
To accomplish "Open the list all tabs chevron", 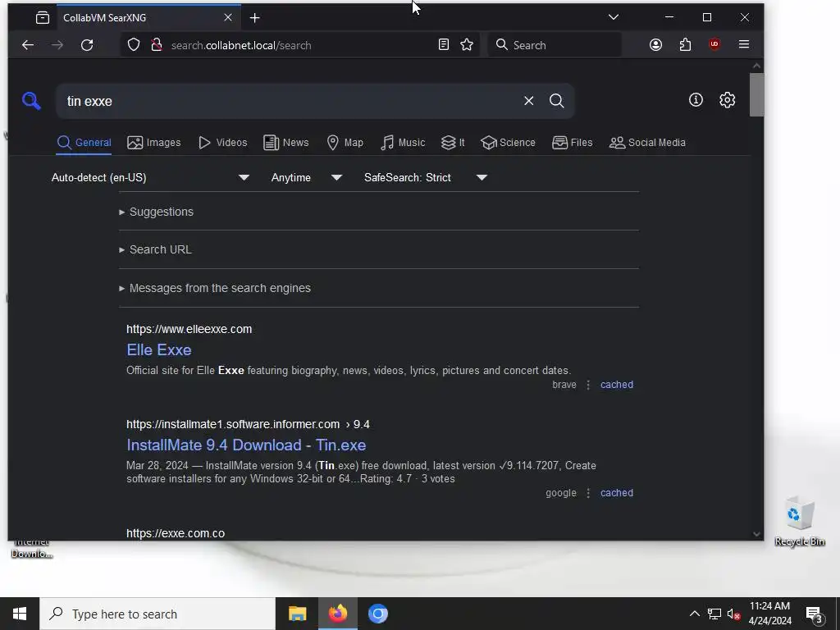I will pyautogui.click(x=614, y=17).
